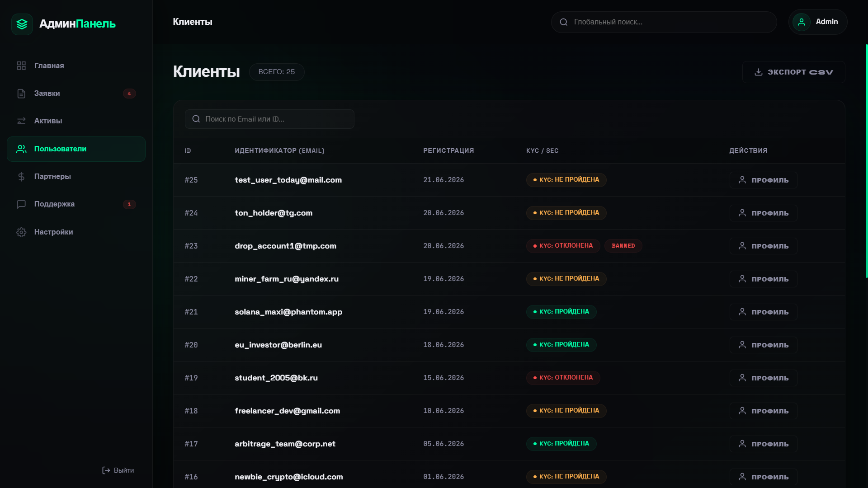Open the Главная section

pos(76,66)
